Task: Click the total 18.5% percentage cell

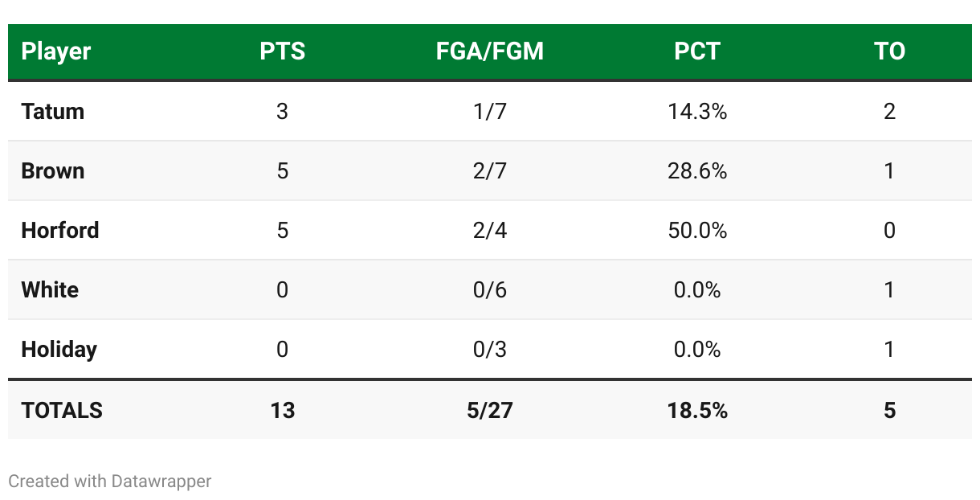Action: 696,410
